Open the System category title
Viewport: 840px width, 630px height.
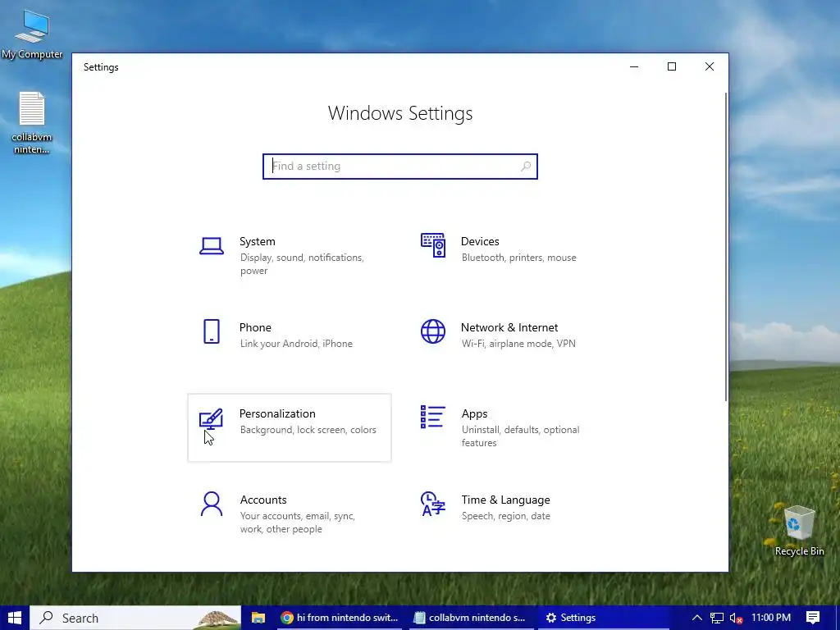tap(257, 242)
